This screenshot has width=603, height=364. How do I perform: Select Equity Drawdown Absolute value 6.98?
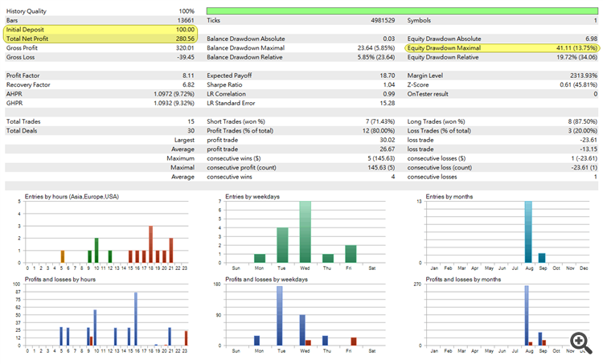592,39
